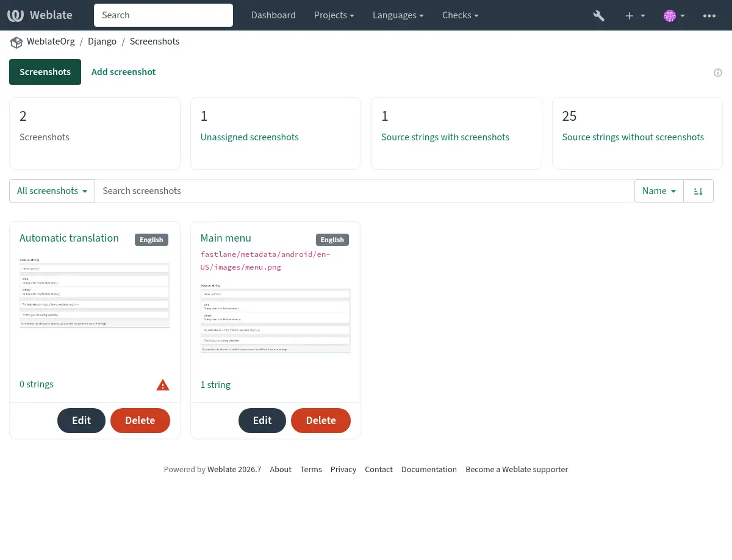
Task: Focus the top Search field
Action: click(x=163, y=15)
